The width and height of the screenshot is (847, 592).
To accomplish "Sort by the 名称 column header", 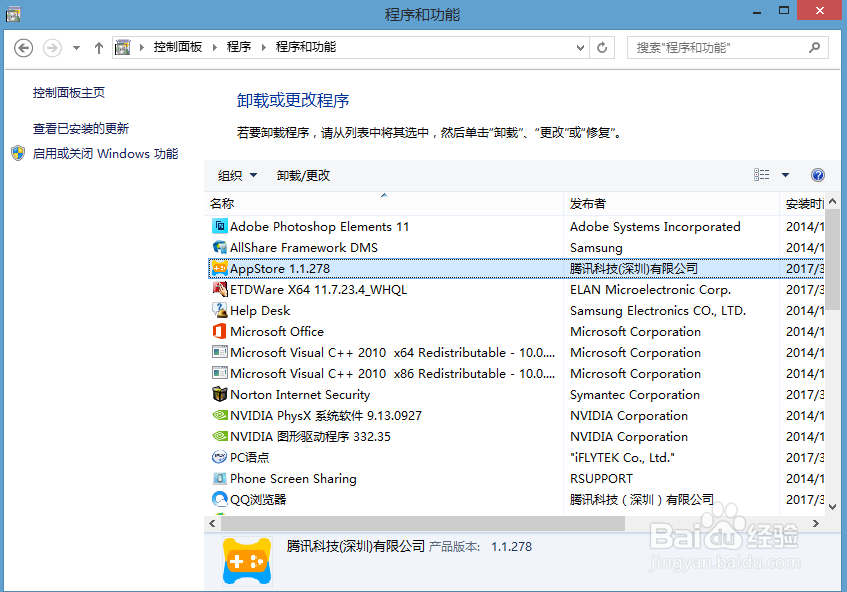I will 384,204.
